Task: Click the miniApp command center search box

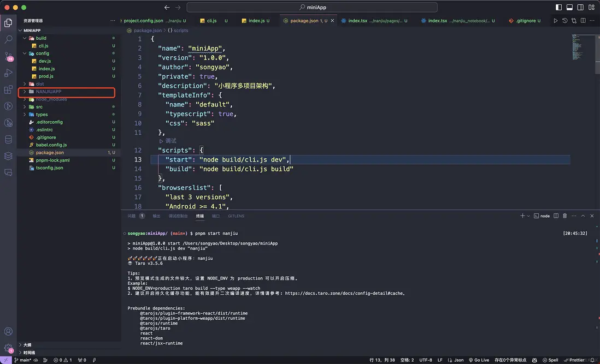Action: [x=312, y=7]
